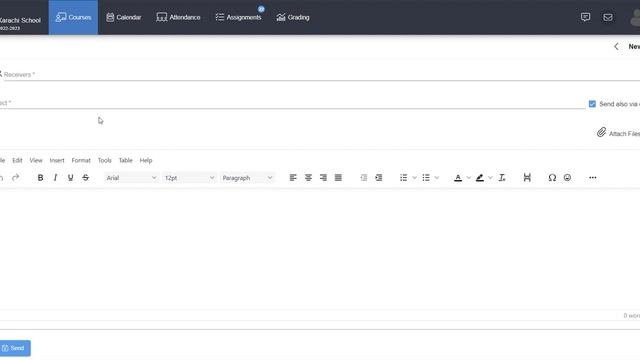
Task: Open the Paragraph block format dropdown
Action: (247, 178)
